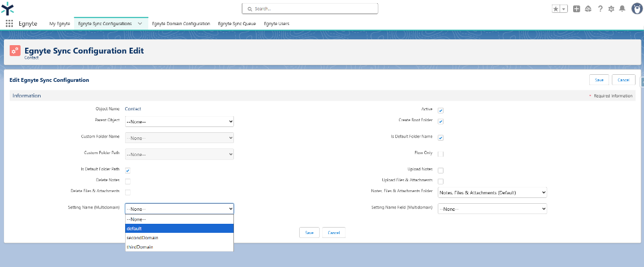The height and width of the screenshot is (267, 644).
Task: Uncheck Is Default Folder Path checkbox
Action: 128,170
